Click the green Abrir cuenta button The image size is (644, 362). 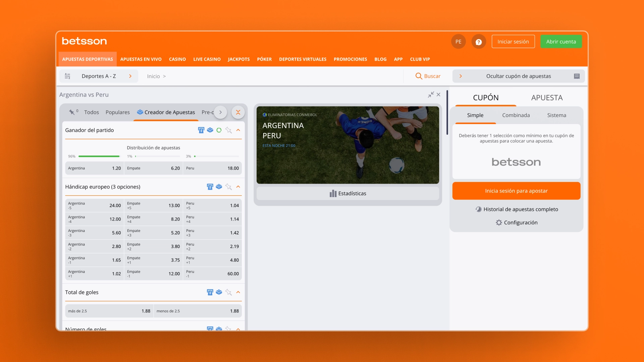(x=561, y=42)
